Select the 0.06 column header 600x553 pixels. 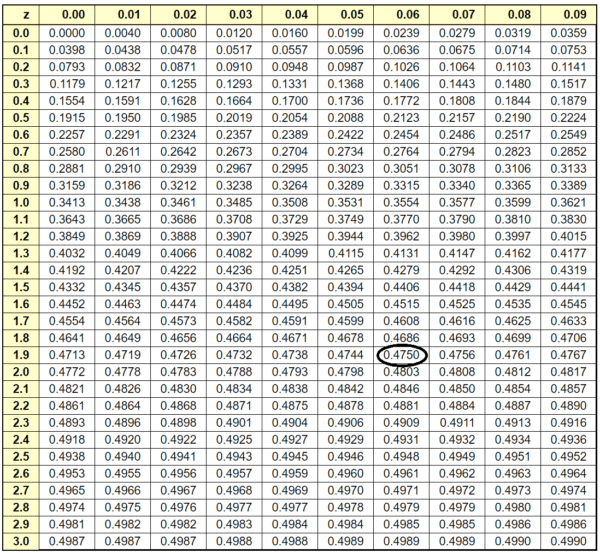[x=401, y=15]
